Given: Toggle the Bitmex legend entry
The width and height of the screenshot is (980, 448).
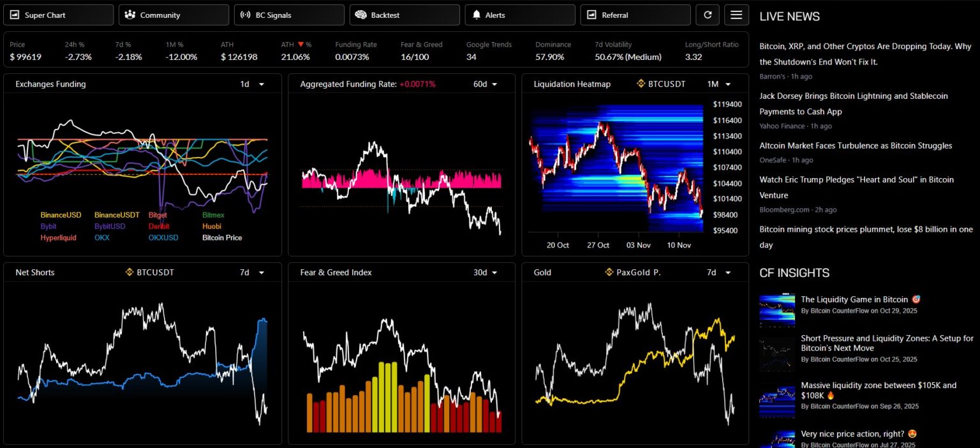Looking at the screenshot, I should pyautogui.click(x=213, y=215).
